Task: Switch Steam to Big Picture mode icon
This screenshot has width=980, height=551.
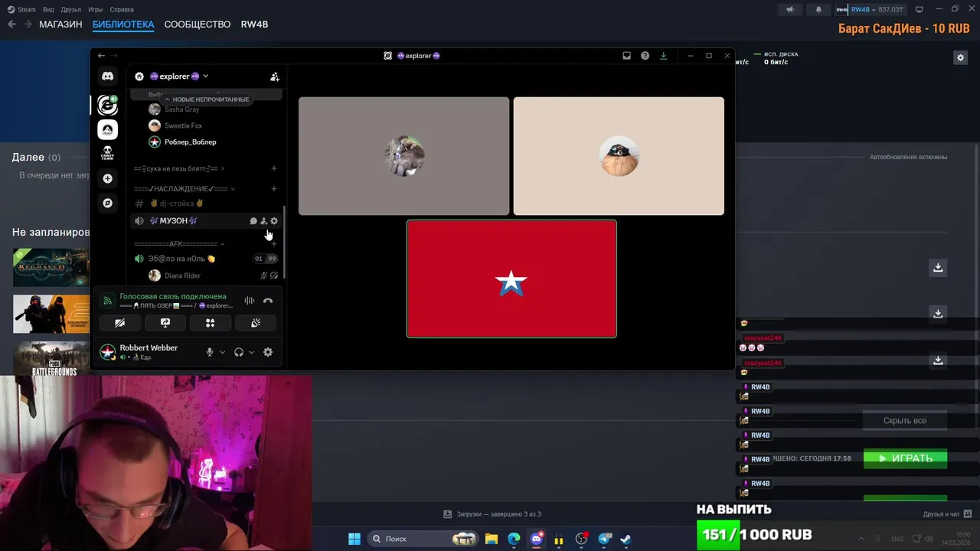Action: [x=919, y=9]
